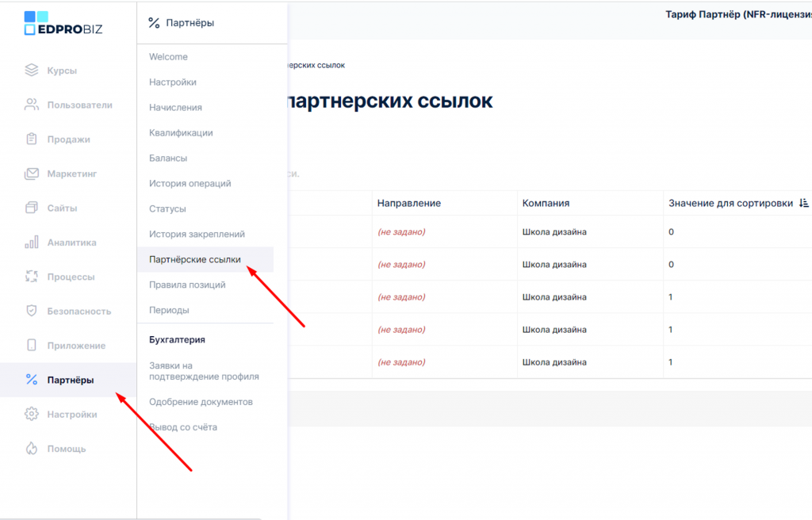Go to Начисления submenu item

pos(175,108)
